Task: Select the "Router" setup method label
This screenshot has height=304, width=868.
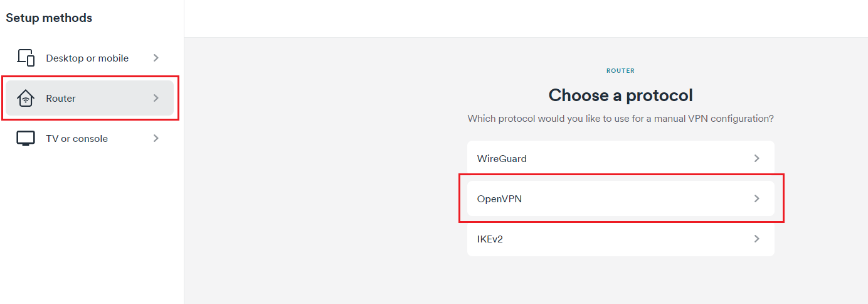Action: [61, 99]
